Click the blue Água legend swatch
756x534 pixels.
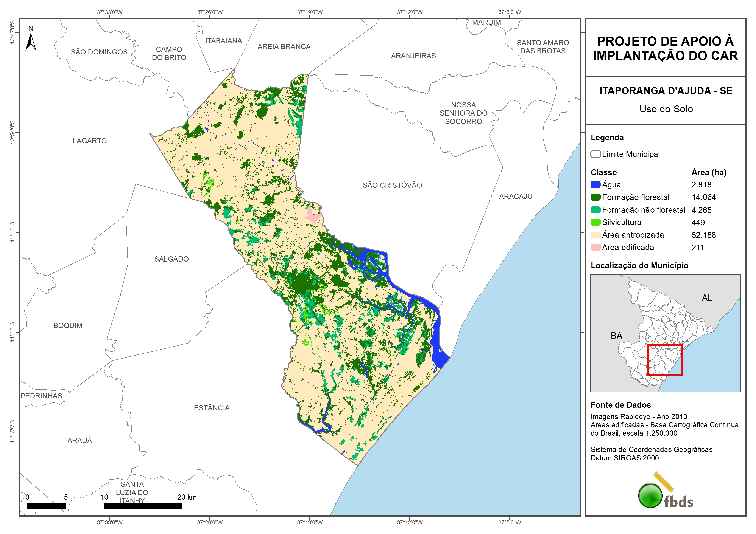point(595,185)
